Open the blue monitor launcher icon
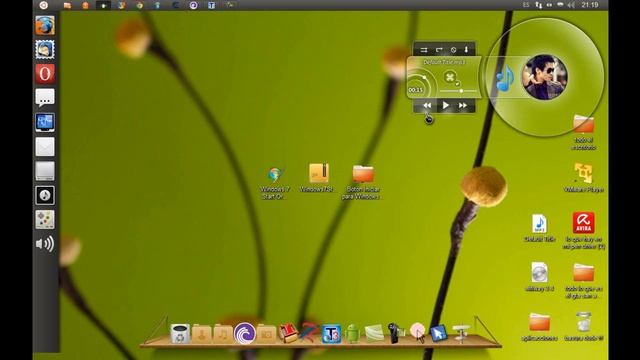The height and width of the screenshot is (360, 640). (45, 122)
